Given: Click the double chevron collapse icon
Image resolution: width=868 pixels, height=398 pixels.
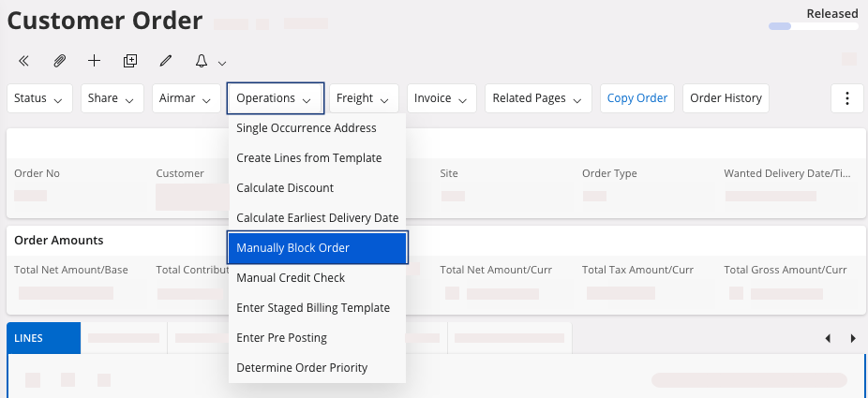Looking at the screenshot, I should (x=24, y=61).
